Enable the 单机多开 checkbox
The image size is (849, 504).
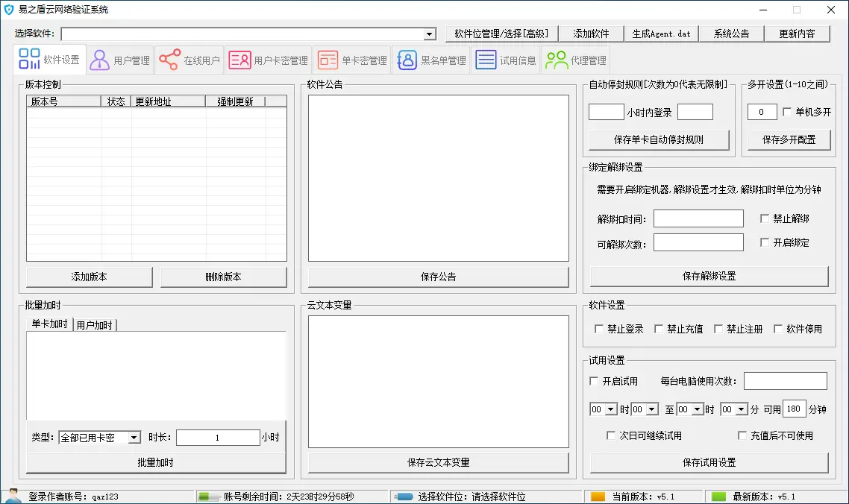coord(787,113)
